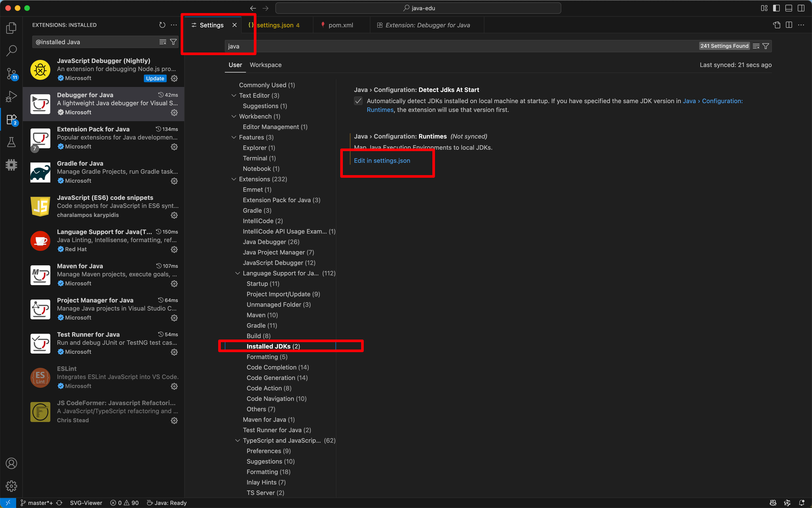The width and height of the screenshot is (812, 508).
Task: Split the editor to the right
Action: point(789,25)
